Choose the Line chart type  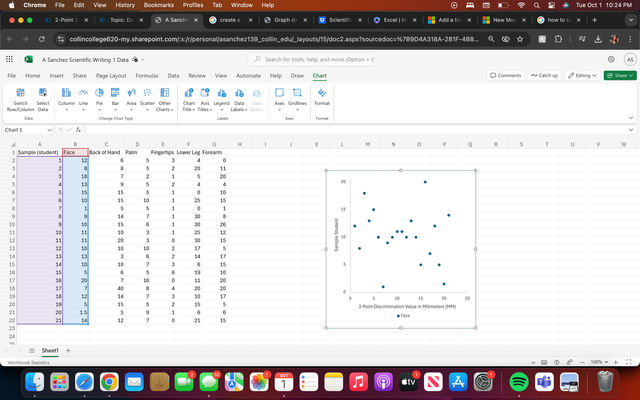(83, 100)
